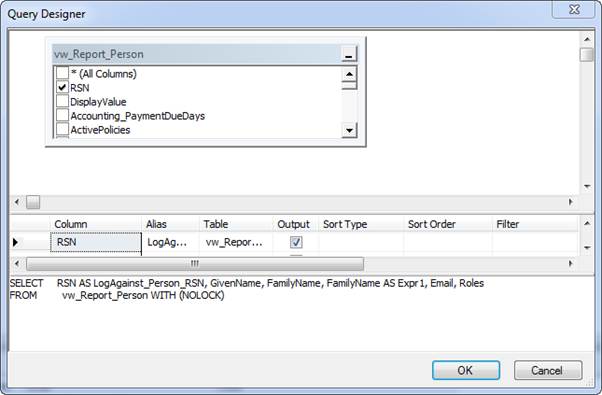Confirm the query with OK
Image resolution: width=602 pixels, height=395 pixels.
[x=466, y=370]
